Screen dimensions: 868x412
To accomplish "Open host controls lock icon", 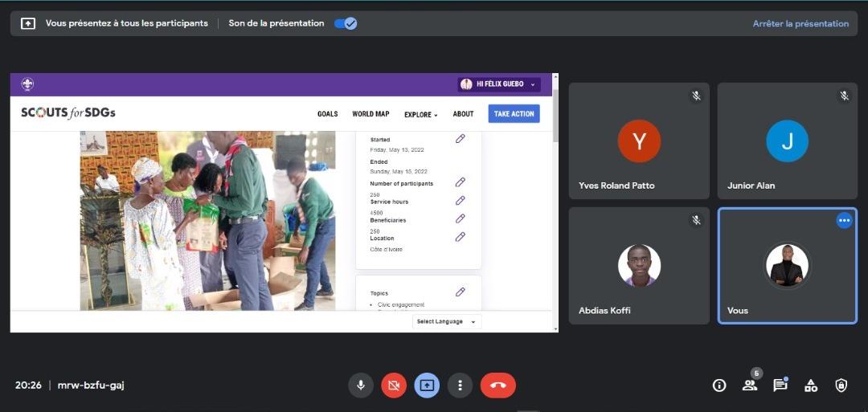I will 841,385.
